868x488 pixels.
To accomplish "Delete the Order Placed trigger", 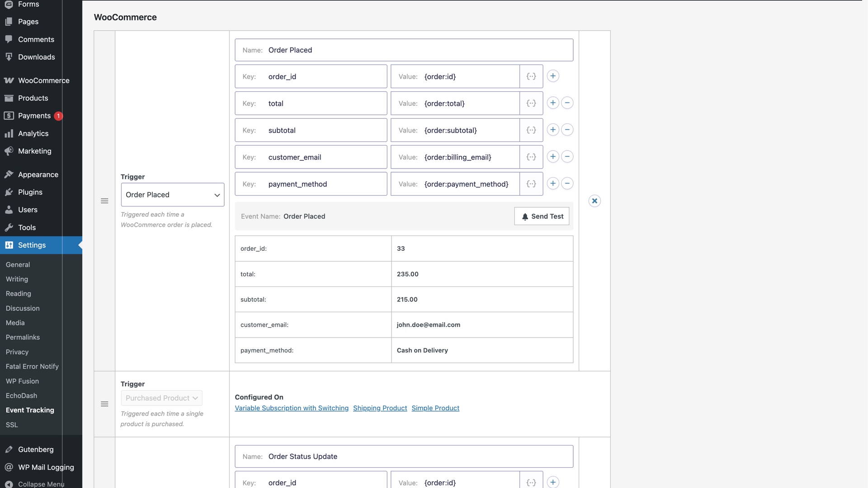I will (594, 201).
